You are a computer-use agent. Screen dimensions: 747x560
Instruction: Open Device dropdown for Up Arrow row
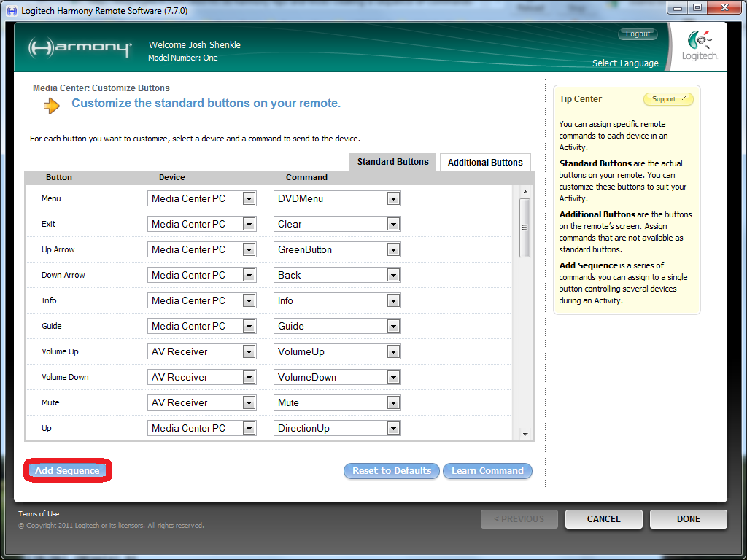coord(201,249)
